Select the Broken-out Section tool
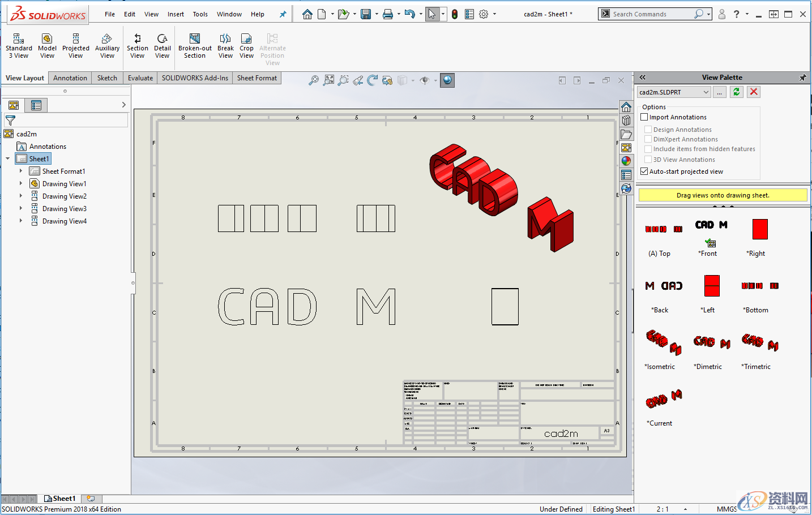The width and height of the screenshot is (812, 515). tap(195, 45)
